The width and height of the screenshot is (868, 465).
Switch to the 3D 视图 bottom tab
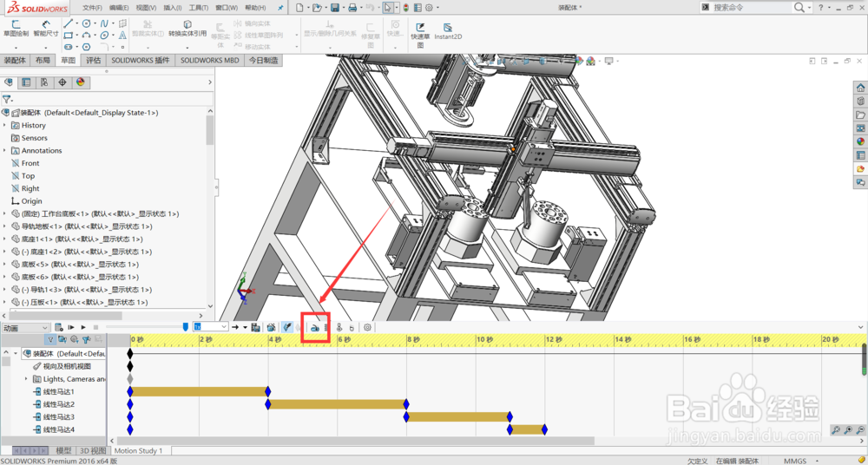pyautogui.click(x=93, y=450)
